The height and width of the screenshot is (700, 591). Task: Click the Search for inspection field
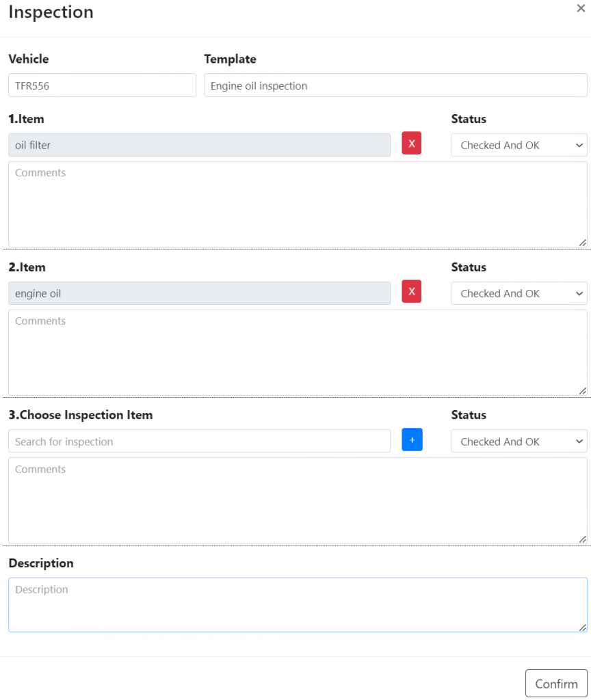[199, 442]
